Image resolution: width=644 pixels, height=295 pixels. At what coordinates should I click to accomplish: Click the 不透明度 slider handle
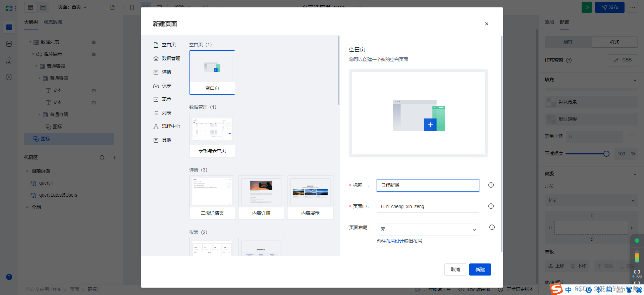tap(606, 154)
